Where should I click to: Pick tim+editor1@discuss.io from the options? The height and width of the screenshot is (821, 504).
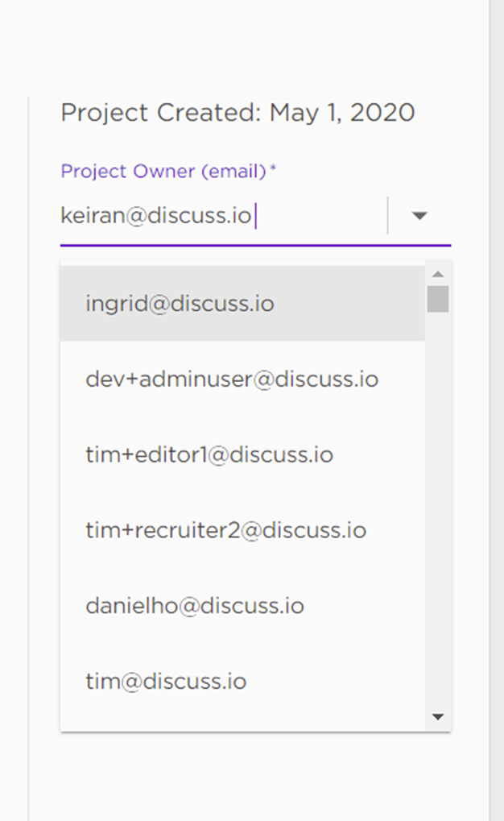click(242, 454)
